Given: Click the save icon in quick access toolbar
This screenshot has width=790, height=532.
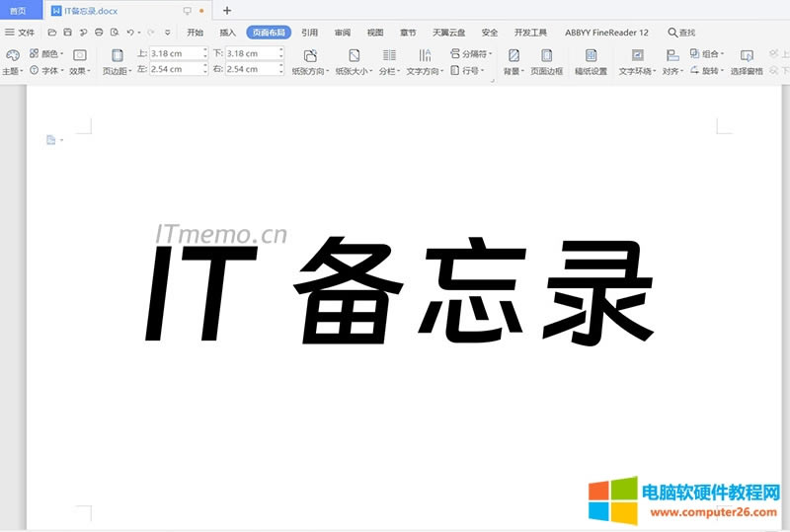Looking at the screenshot, I should (x=67, y=33).
